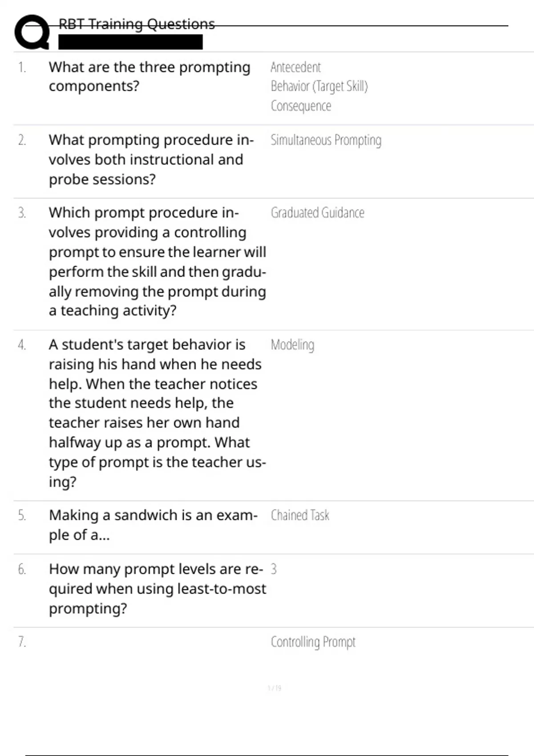Click the RBT Training Questions title
This screenshot has width=534, height=756.
coord(137,24)
